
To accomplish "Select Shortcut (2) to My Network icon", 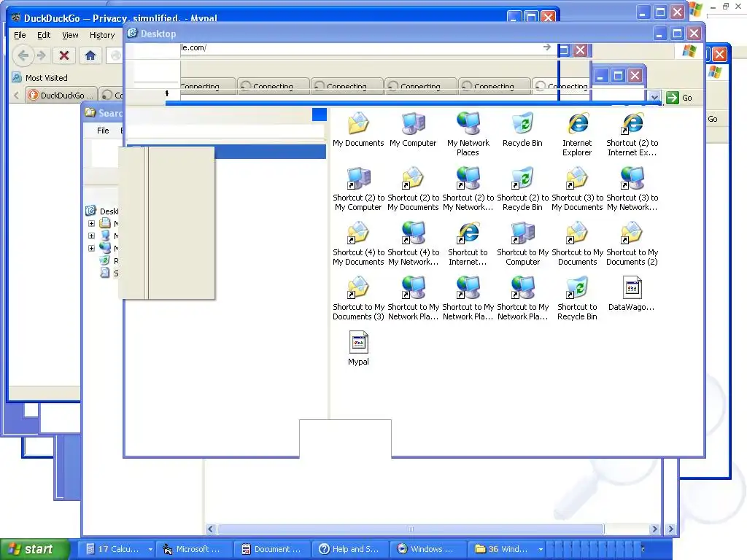I will (468, 189).
